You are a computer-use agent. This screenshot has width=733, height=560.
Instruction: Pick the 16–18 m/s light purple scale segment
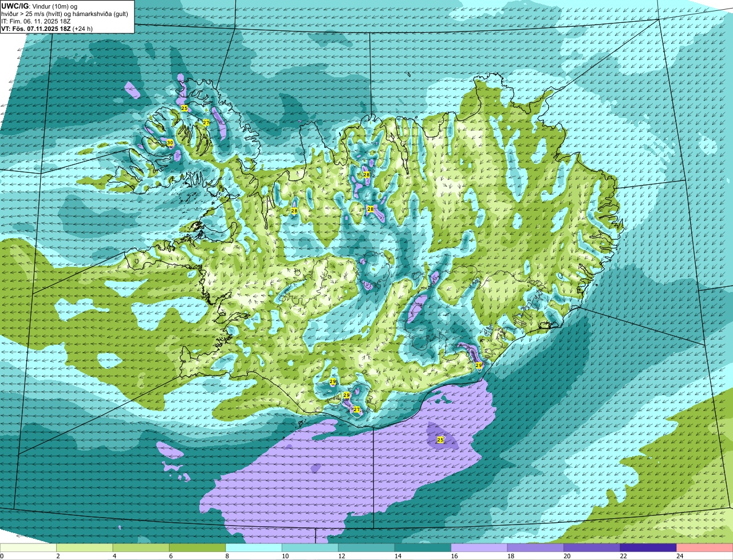point(479,547)
